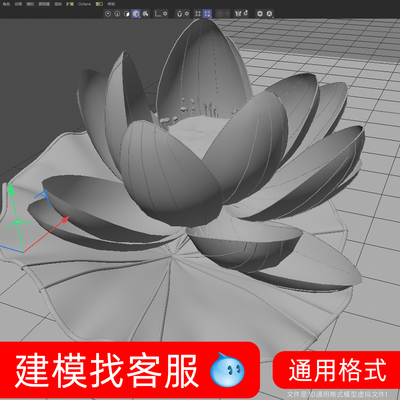This screenshot has width=400, height=400.
Task: Select the Edges mode icon in the top toolbar
Action: [117, 14]
